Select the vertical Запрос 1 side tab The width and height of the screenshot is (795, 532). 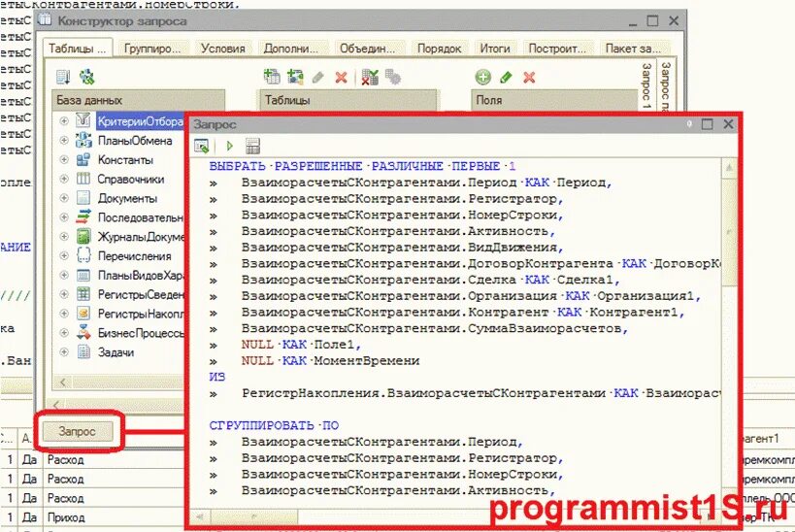(x=646, y=84)
